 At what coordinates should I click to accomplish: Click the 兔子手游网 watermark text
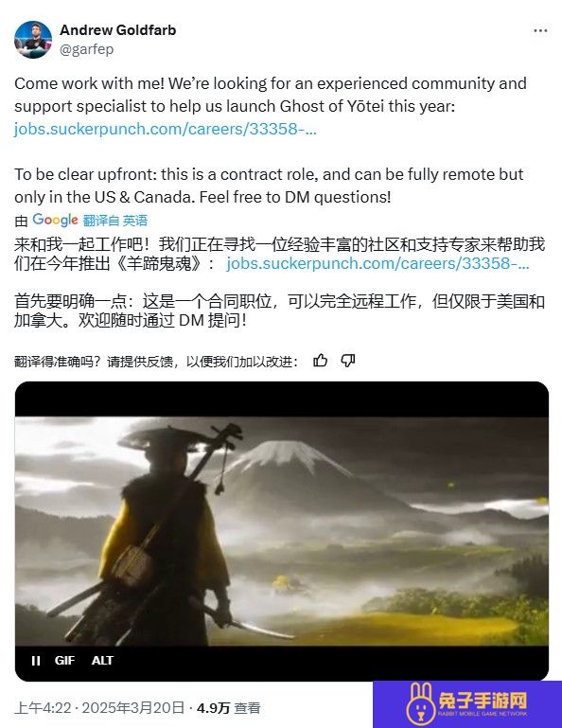tap(483, 701)
